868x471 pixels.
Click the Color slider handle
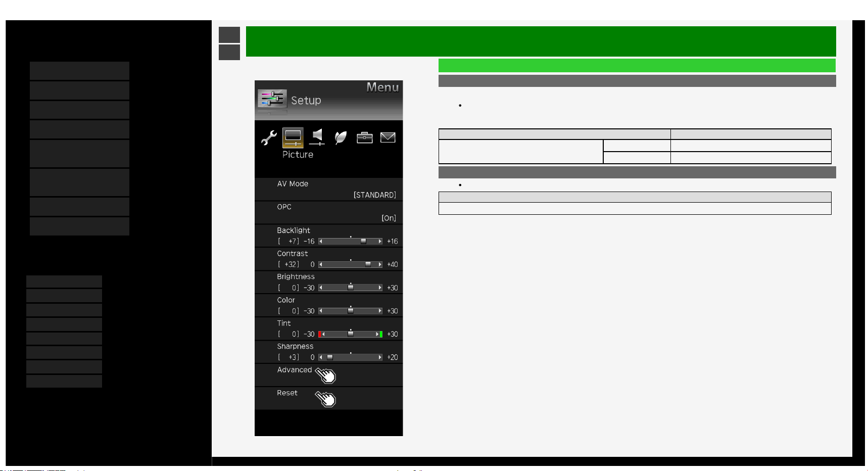351,311
